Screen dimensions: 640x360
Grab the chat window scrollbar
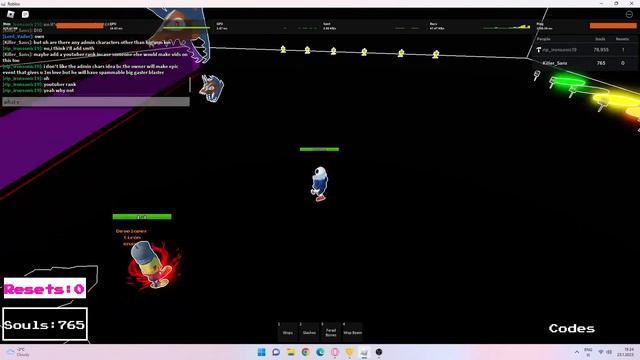point(190,85)
